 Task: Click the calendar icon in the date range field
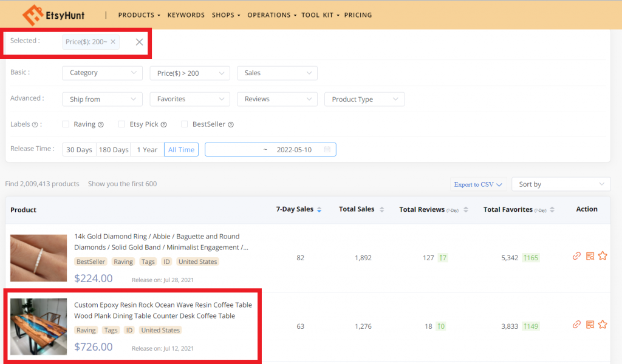point(327,149)
